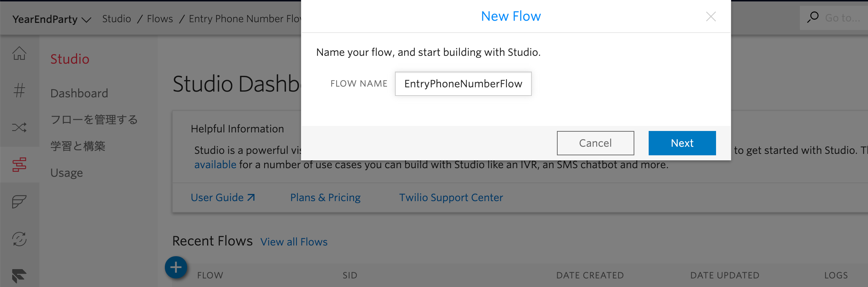The height and width of the screenshot is (287, 868).
Task: Open Usage in the Studio menu
Action: (x=67, y=173)
